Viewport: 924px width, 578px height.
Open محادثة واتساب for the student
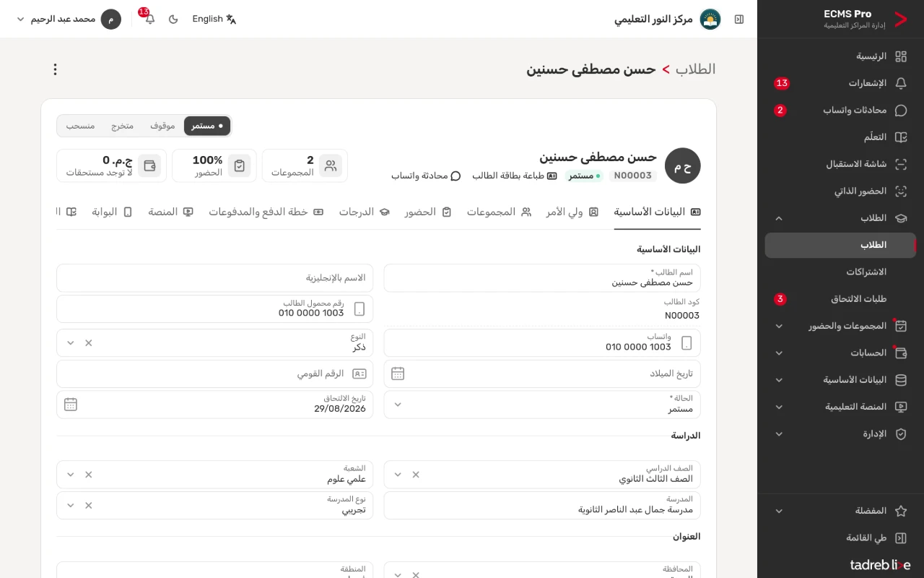point(426,176)
